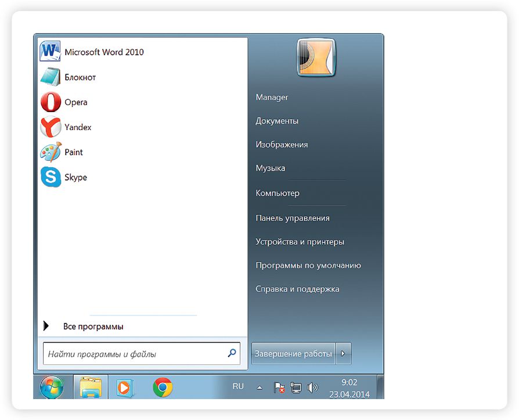Click the volume speaker tray icon
The width and height of the screenshot is (519, 420).
point(312,387)
